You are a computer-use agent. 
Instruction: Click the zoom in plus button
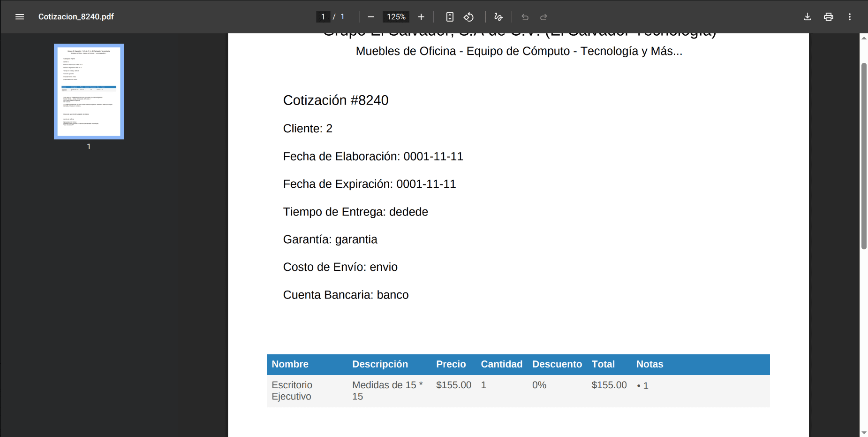(421, 17)
